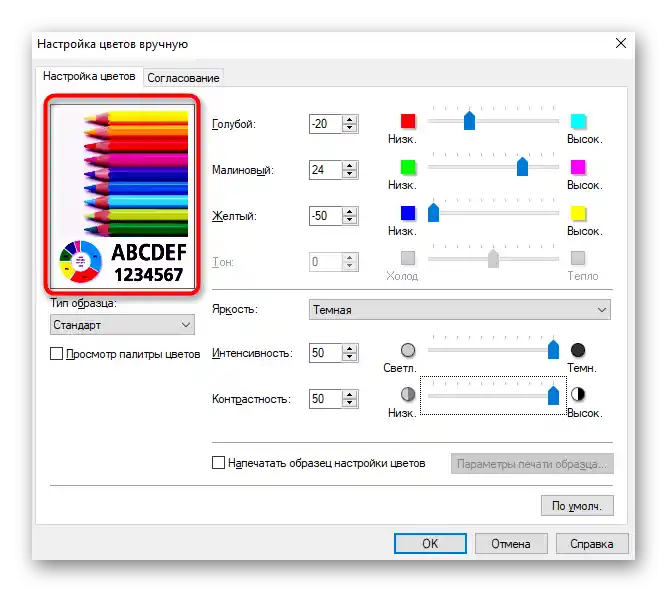Increase the Контрастность value with up arrow
Image resolution: width=667 pixels, height=592 pixels.
pyautogui.click(x=350, y=394)
